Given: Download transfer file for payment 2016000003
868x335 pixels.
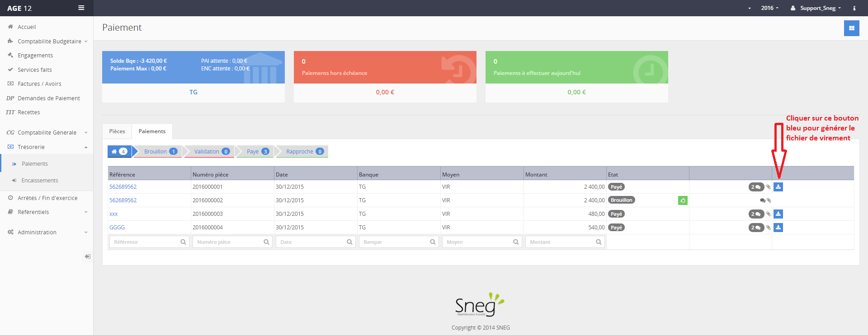Looking at the screenshot, I should [x=778, y=214].
